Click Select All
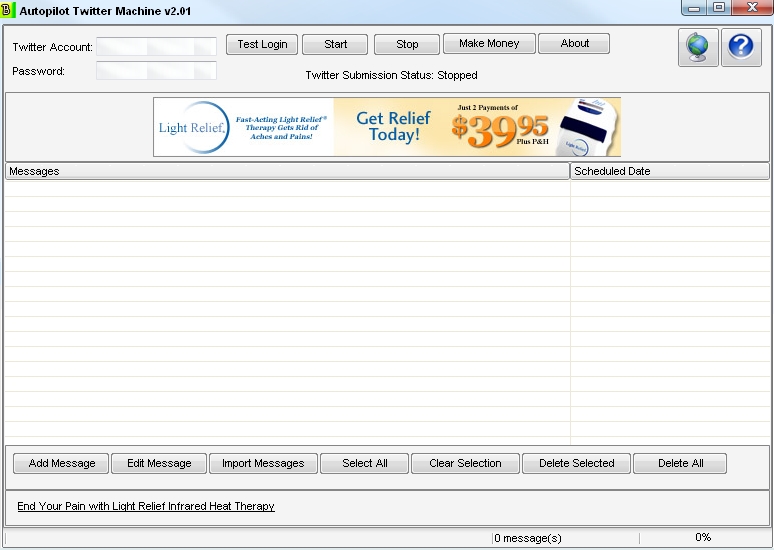Image resolution: width=774 pixels, height=550 pixels. (x=364, y=463)
